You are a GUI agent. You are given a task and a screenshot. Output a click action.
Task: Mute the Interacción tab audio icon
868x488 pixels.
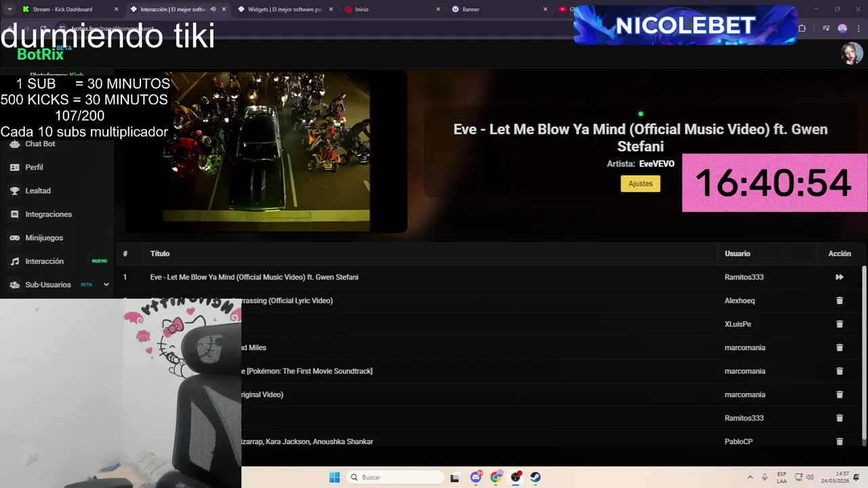pyautogui.click(x=213, y=9)
